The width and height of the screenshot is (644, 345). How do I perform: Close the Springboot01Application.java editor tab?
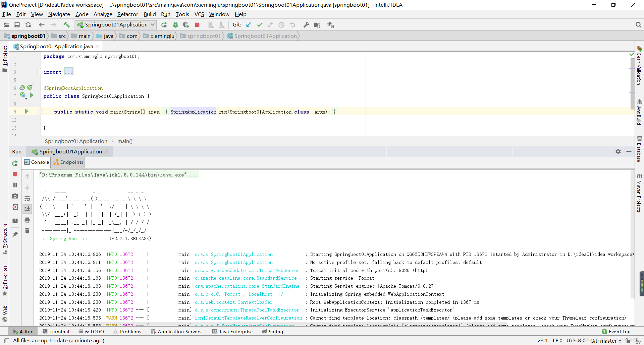tap(97, 47)
